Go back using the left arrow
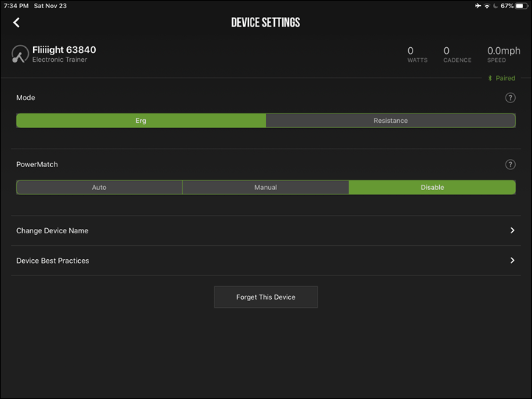 [16, 23]
